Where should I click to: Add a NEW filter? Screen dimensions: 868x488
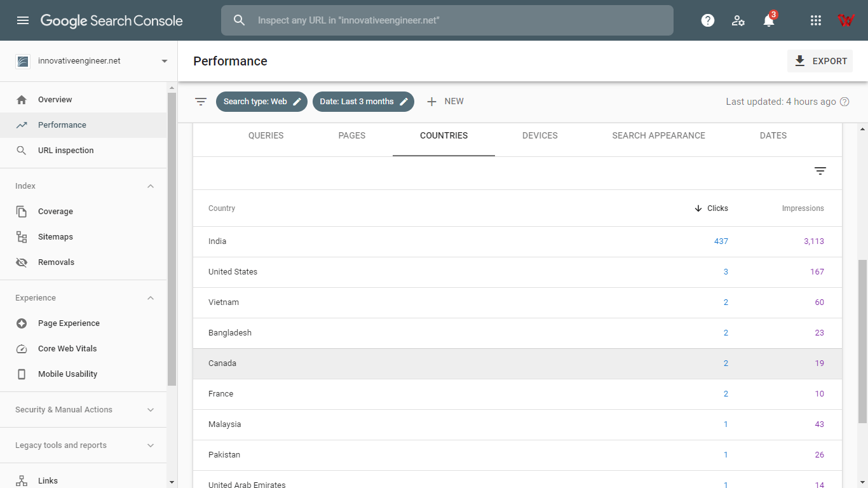pos(445,102)
